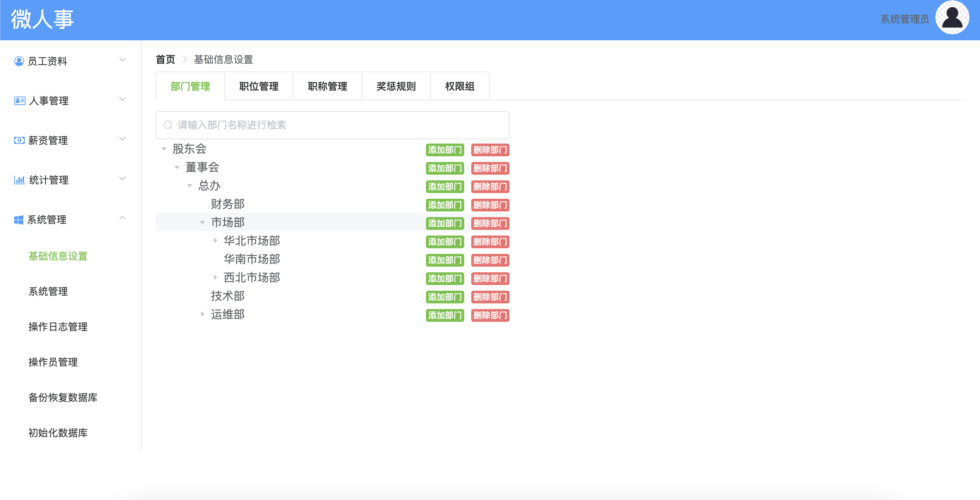Click 删除部门 for 董事会

click(490, 168)
